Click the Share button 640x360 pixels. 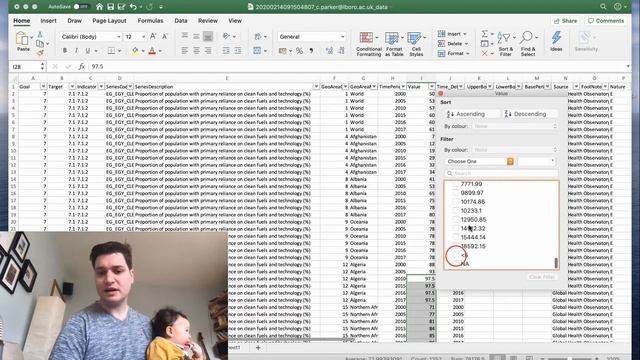point(565,20)
